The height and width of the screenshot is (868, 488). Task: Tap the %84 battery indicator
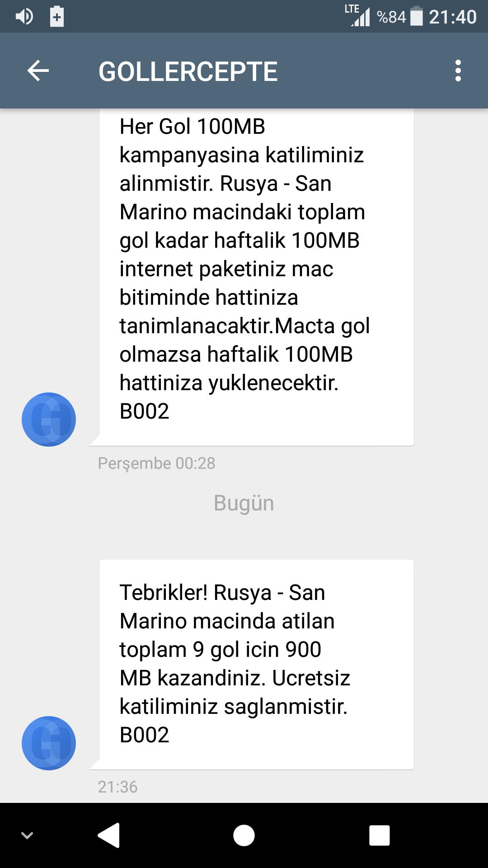[400, 17]
